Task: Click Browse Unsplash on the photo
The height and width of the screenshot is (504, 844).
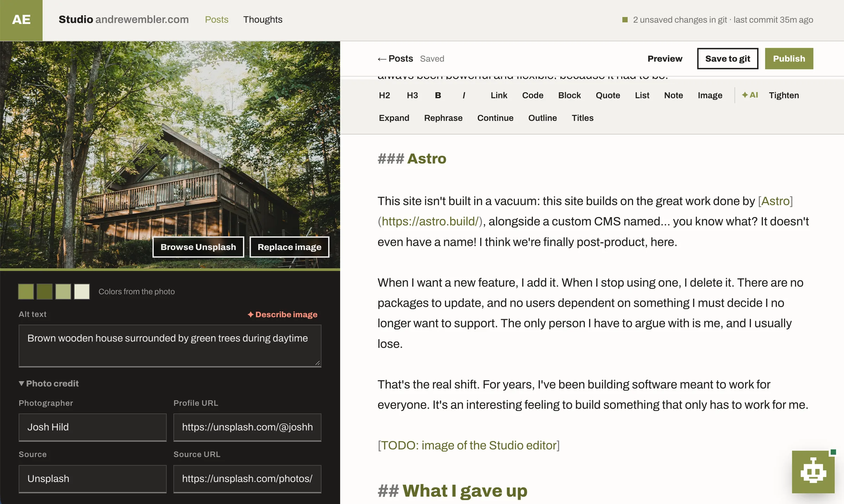Action: tap(198, 247)
